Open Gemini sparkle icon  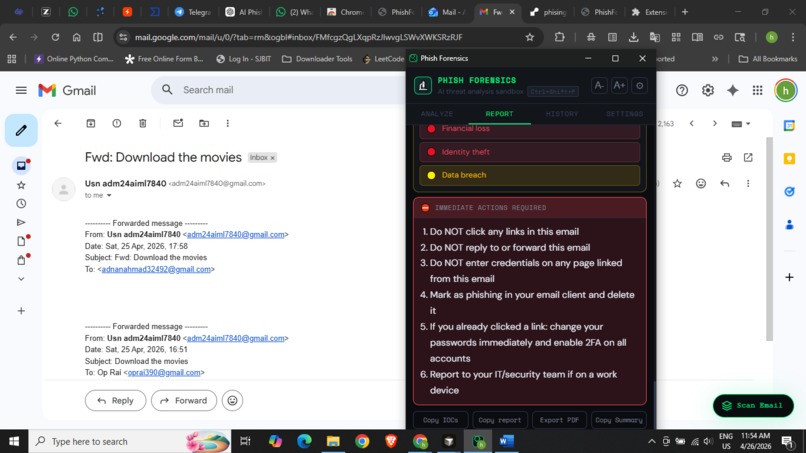pyautogui.click(x=732, y=90)
